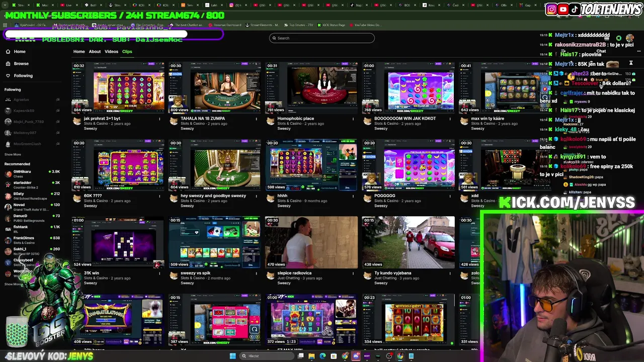Open FrankDimes recommended channel
This screenshot has height=362, width=644.
pos(31,240)
